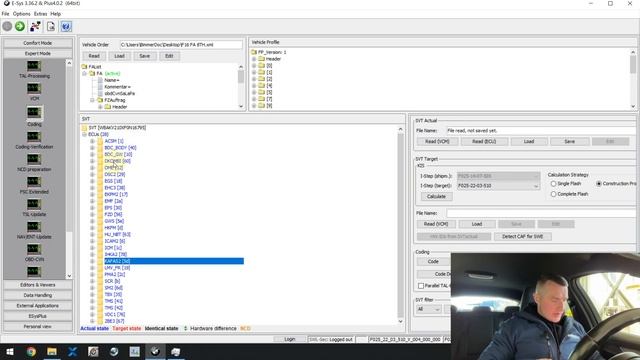Open the Data Handling section

38,296
